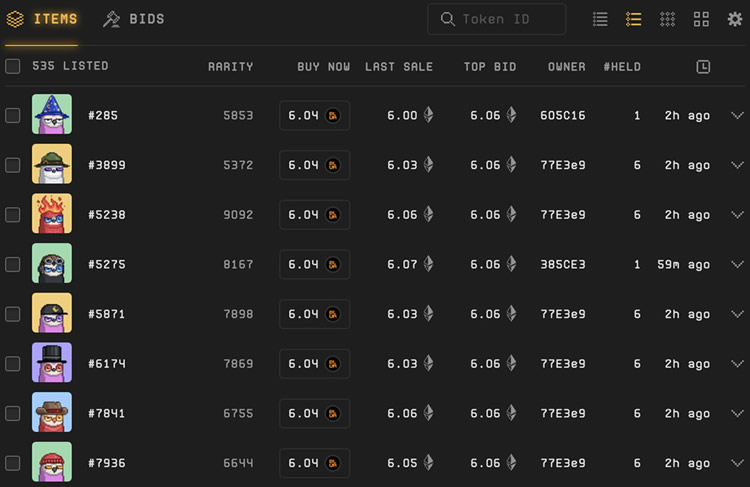Click the Token ID search field
This screenshot has height=487, width=750.
click(x=506, y=19)
